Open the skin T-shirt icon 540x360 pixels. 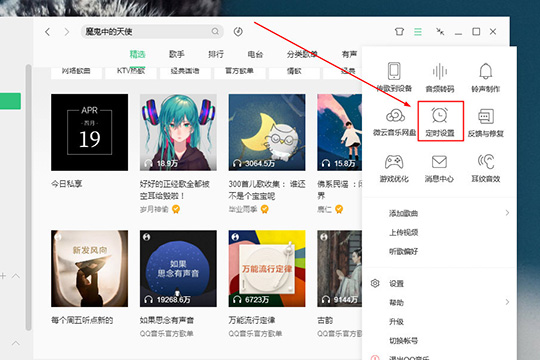(x=399, y=32)
